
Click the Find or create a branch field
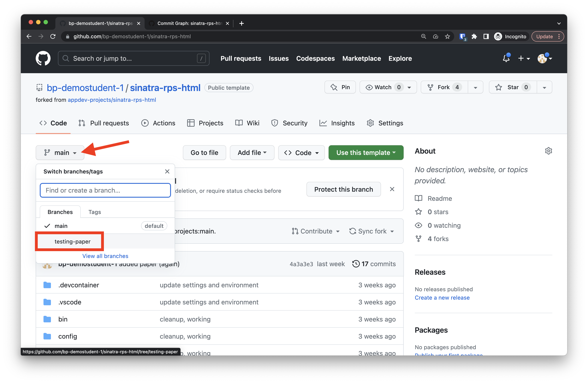pyautogui.click(x=105, y=190)
